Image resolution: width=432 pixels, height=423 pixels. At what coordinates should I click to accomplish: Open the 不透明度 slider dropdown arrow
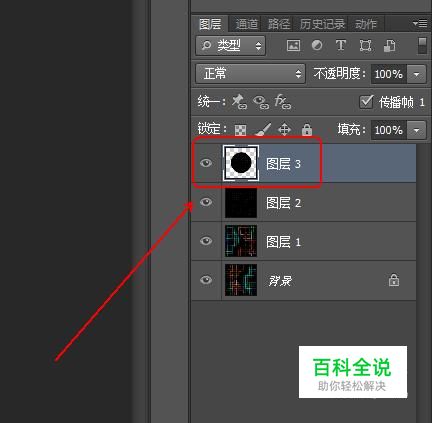click(416, 74)
